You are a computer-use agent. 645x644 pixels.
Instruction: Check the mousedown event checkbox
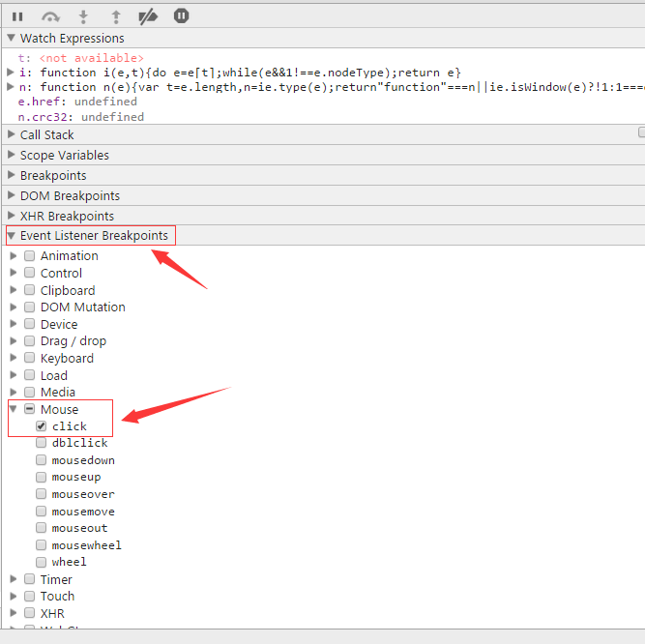pos(42,460)
